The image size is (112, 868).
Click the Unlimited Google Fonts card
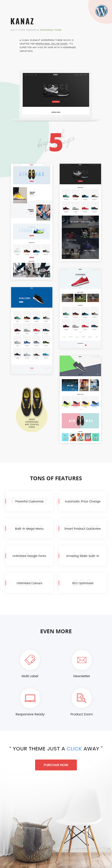point(29,556)
